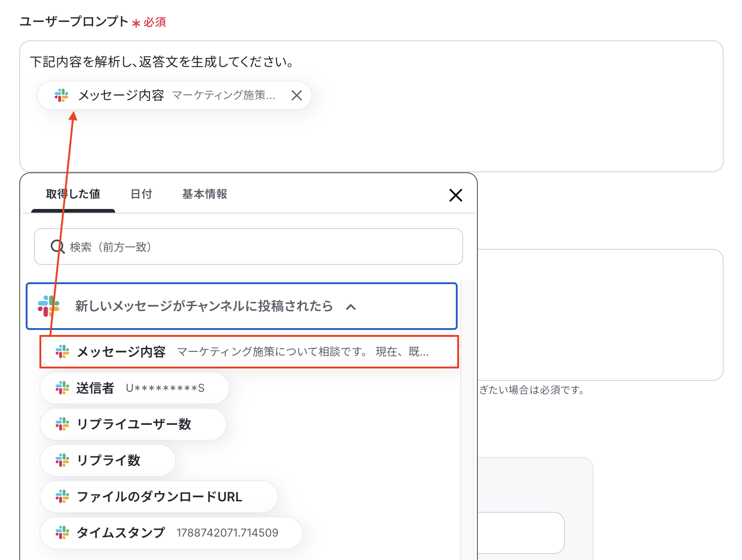Click Slack icon on 送信者 item

(62, 388)
